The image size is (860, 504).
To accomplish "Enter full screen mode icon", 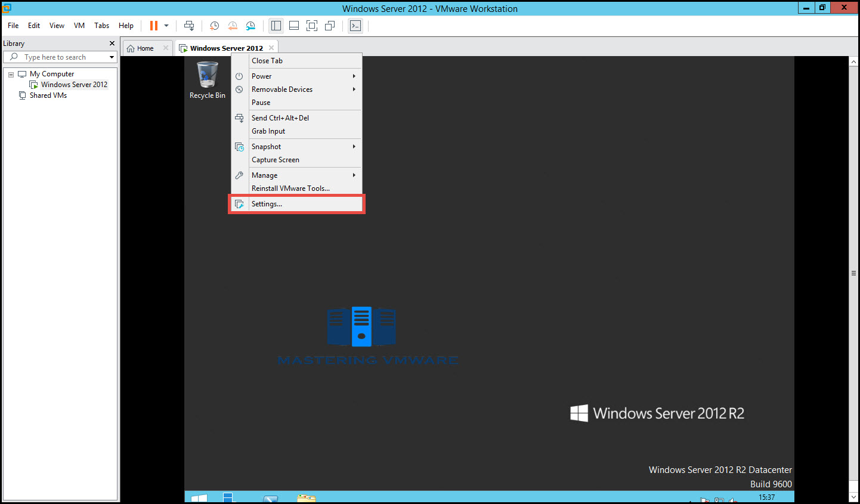I will pos(312,26).
